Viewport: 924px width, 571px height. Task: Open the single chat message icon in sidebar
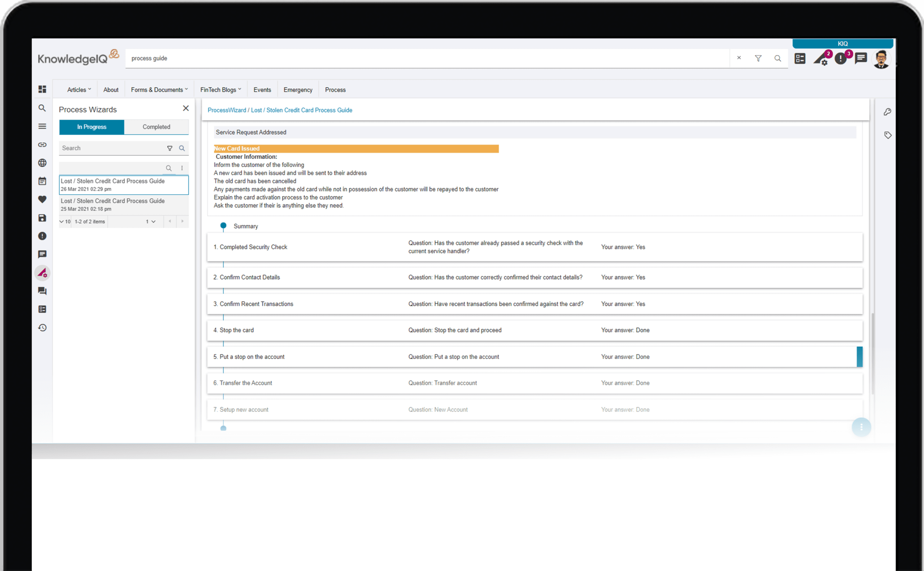[x=42, y=255]
